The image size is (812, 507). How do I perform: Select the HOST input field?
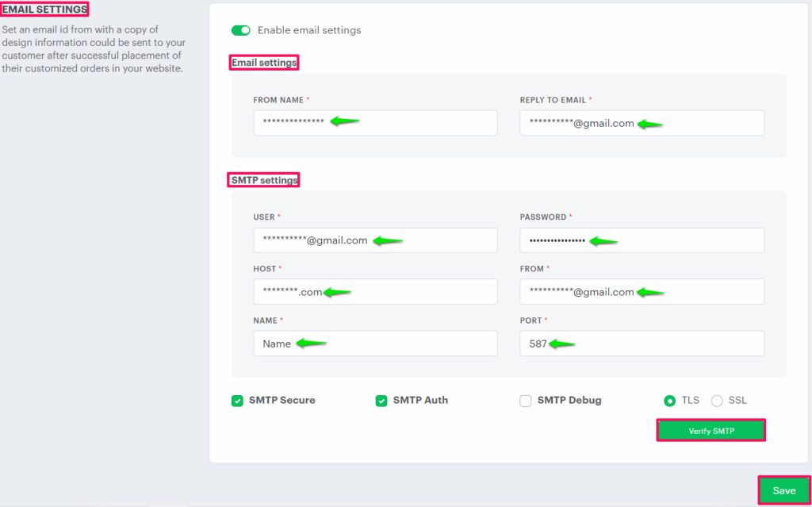(x=375, y=292)
